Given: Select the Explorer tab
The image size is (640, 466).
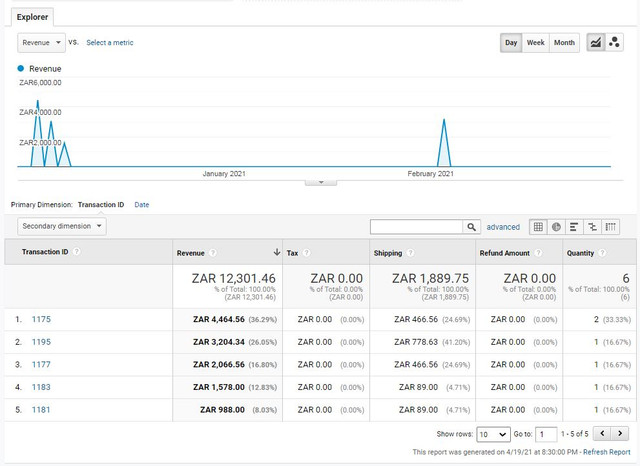Looking at the screenshot, I should click(32, 17).
